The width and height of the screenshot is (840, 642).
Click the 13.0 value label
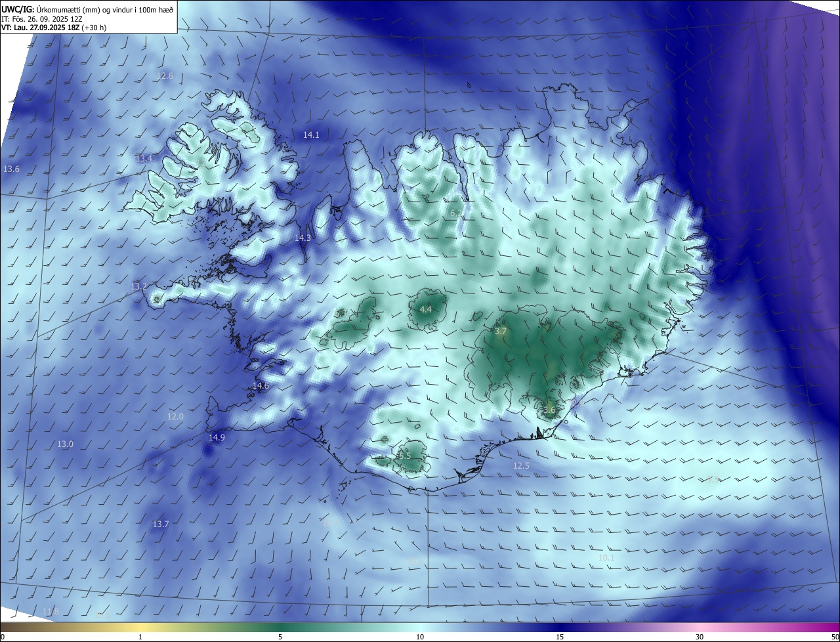coord(65,444)
